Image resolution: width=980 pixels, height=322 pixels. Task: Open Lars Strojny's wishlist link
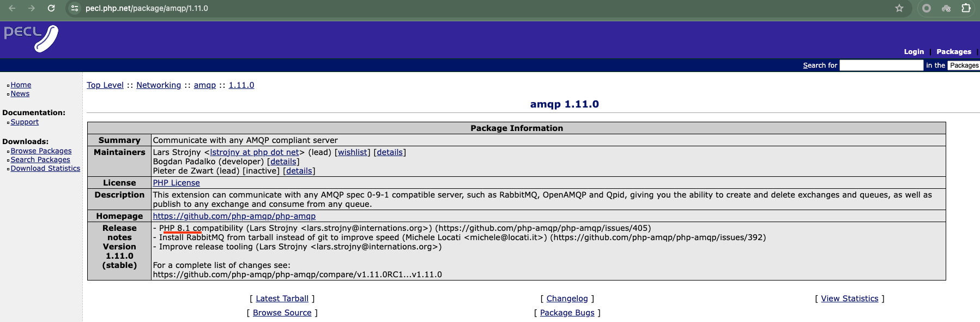[352, 152]
